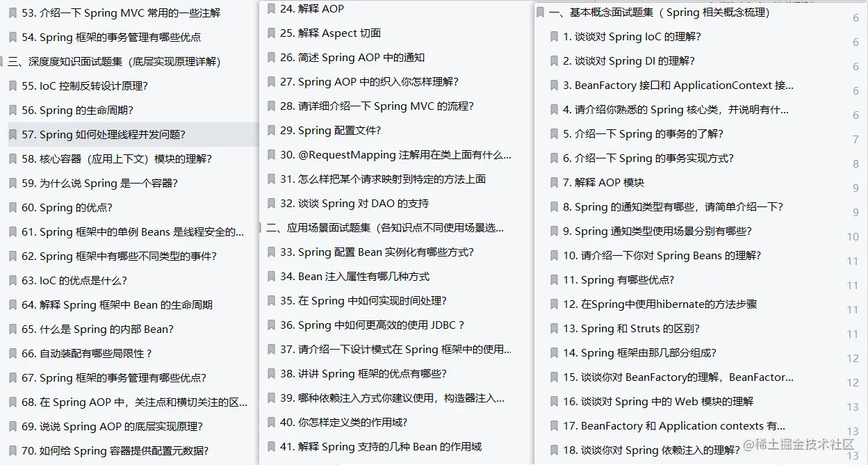
Task: Click bookmark icon next to 40. 你怎样定义类的作用域
Action: 271,423
